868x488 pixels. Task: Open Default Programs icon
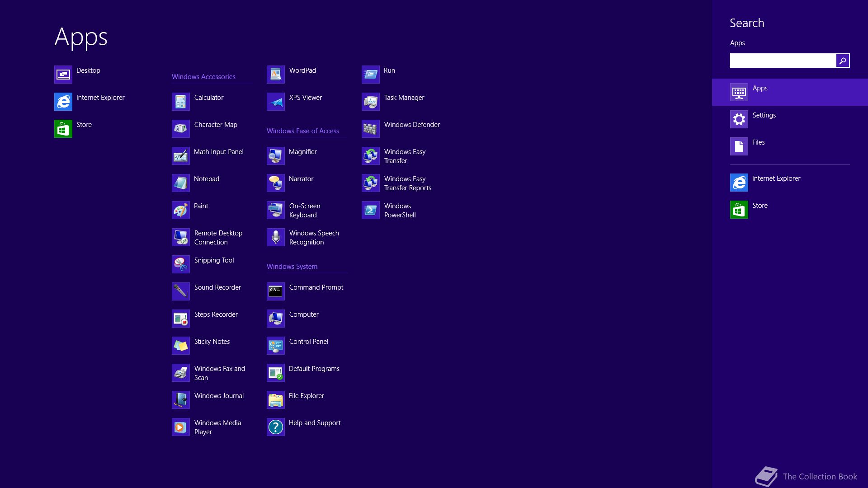[276, 373]
